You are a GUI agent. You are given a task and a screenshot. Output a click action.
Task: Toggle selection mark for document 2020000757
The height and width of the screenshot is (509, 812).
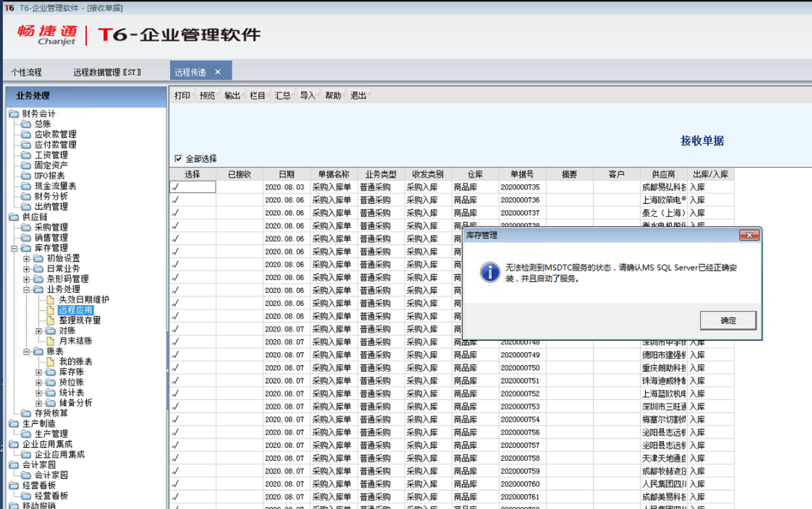click(x=175, y=445)
